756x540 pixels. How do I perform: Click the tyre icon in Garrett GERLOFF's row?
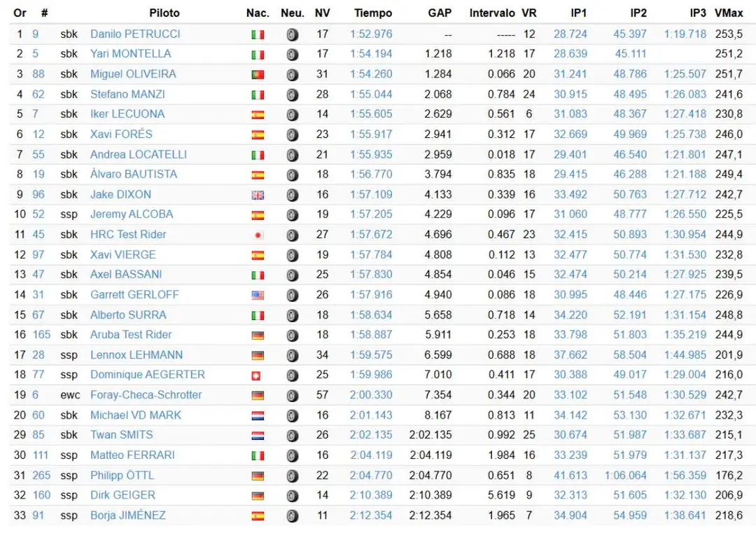coord(292,296)
